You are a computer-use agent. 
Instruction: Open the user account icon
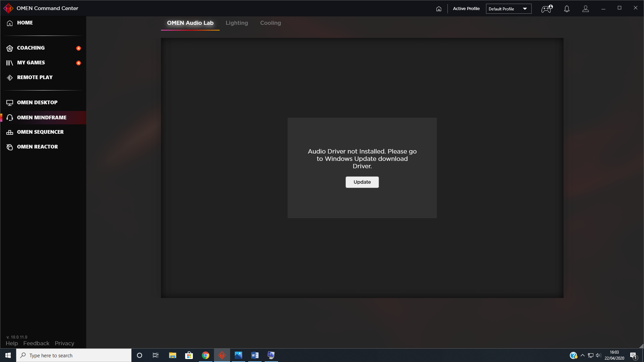tap(586, 9)
